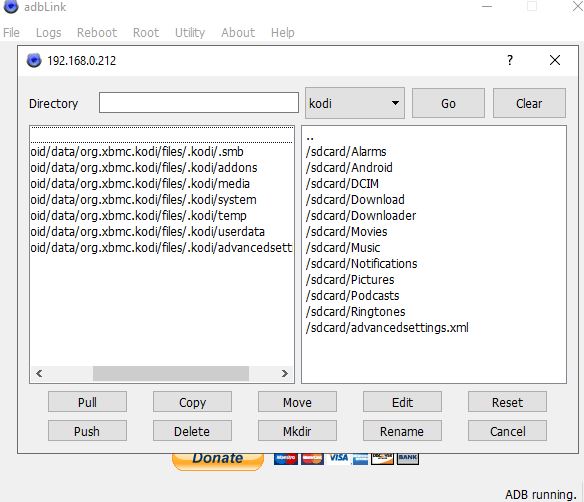Screen dimensions: 584x502
Task: Open the About menu
Action: tap(238, 33)
